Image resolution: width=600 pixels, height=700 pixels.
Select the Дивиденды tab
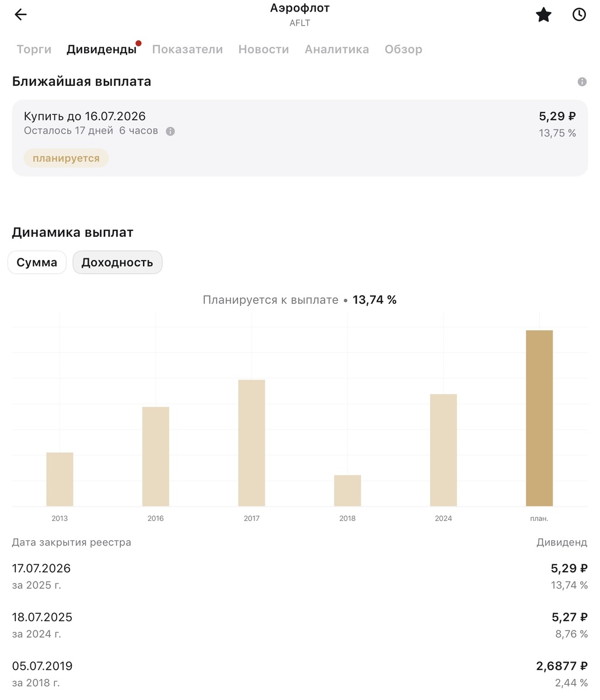coord(102,50)
